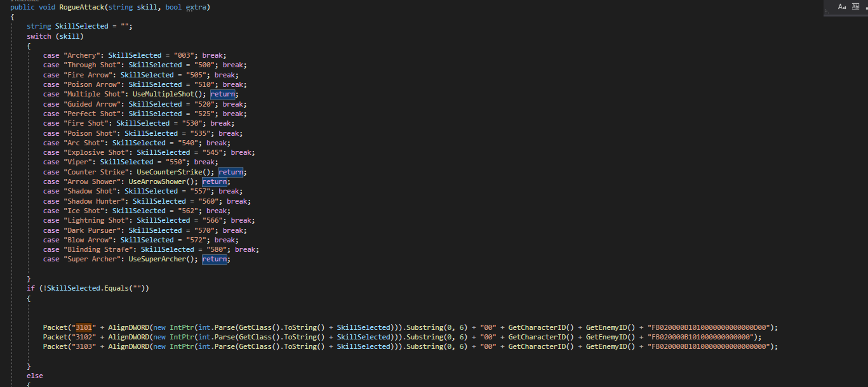Toggle Match Case (Aa) in find box
This screenshot has width=868, height=387.
pyautogui.click(x=843, y=6)
